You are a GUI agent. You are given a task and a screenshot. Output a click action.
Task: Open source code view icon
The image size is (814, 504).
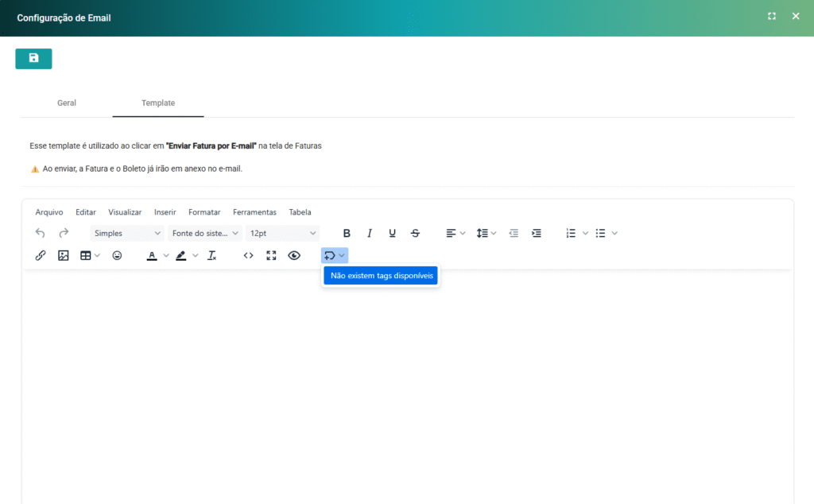(248, 256)
